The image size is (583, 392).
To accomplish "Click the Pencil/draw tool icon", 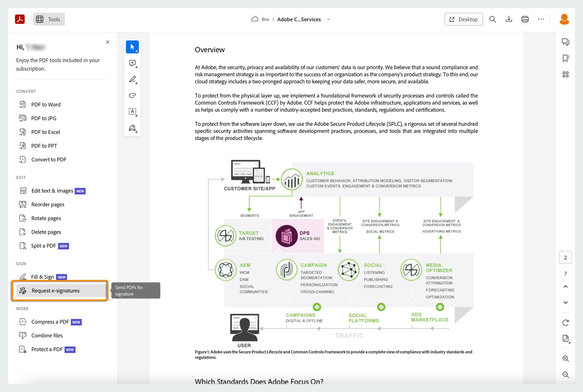I will tap(132, 79).
